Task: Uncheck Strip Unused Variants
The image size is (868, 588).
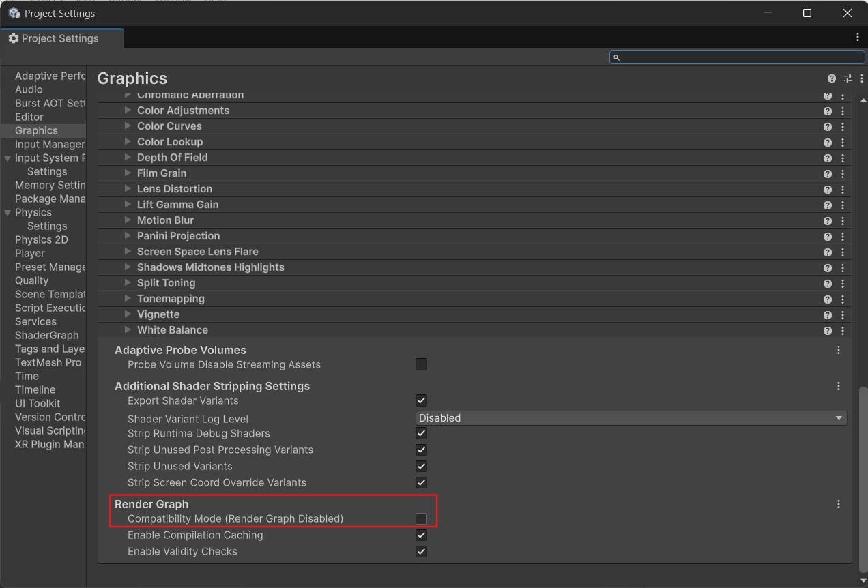Action: pos(421,466)
